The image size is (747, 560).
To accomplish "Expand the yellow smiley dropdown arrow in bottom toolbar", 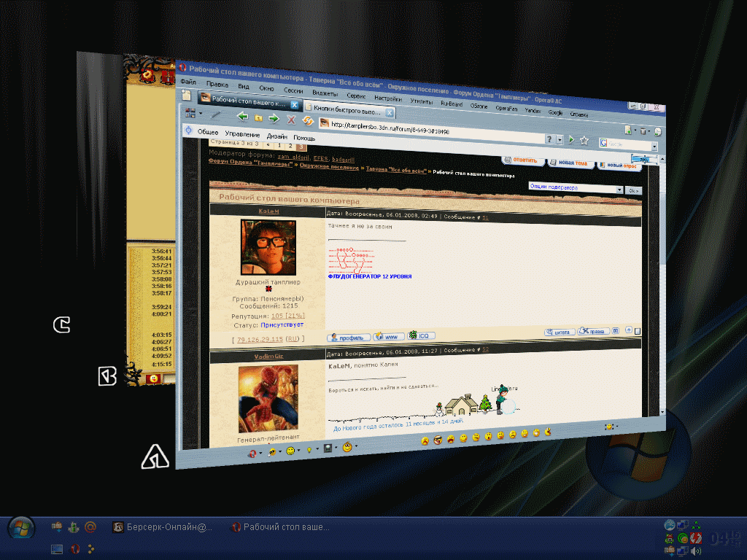I will [x=298, y=450].
